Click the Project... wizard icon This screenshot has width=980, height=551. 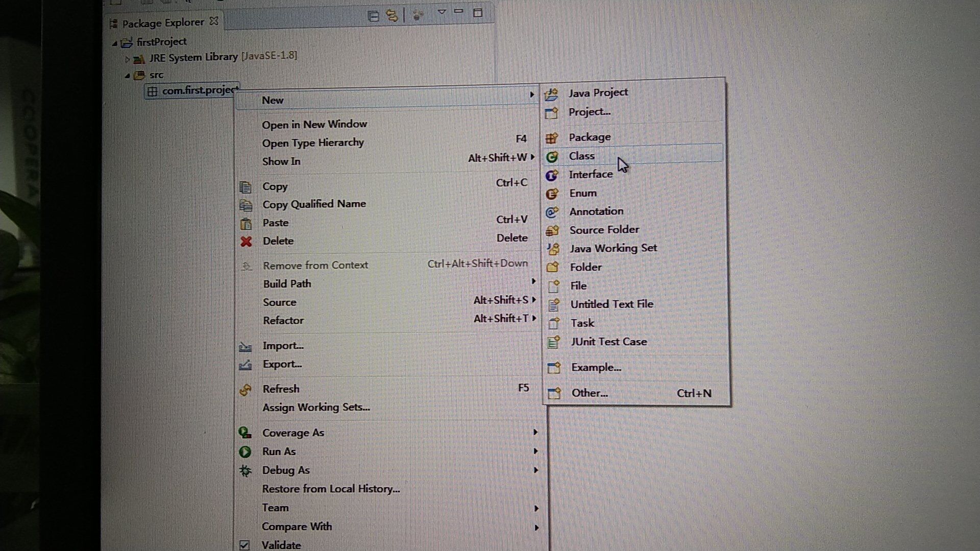551,112
